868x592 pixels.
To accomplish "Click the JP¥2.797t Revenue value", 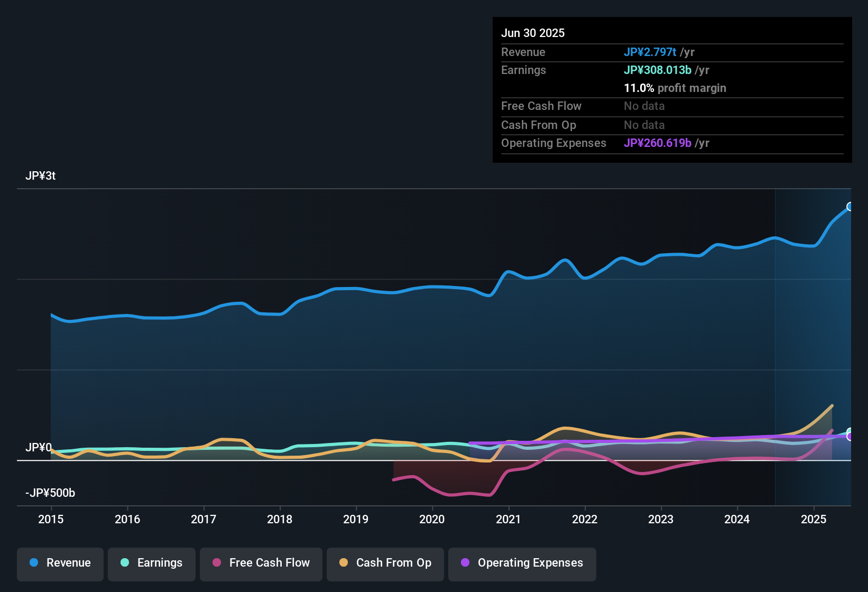I will pyautogui.click(x=651, y=52).
